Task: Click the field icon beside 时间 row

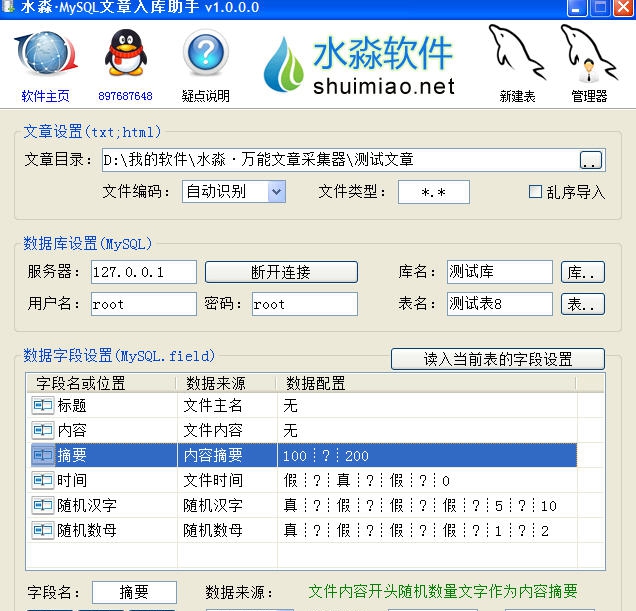Action: pos(43,480)
